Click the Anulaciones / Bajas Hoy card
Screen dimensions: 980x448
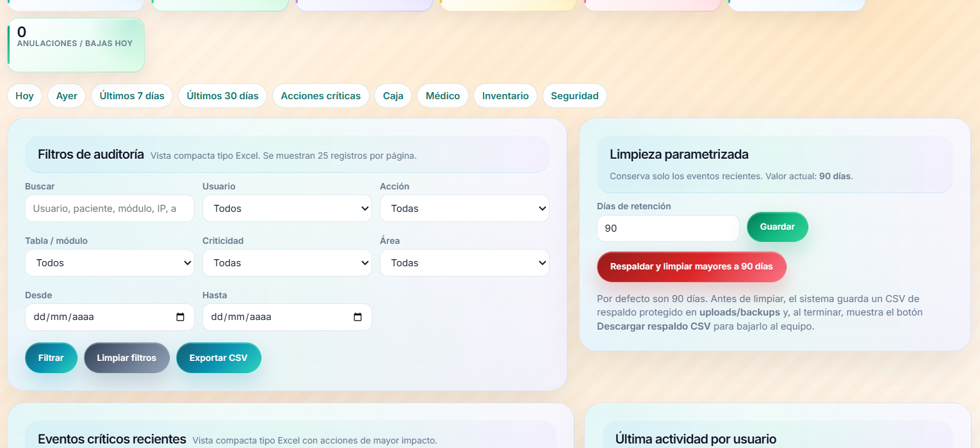pos(76,45)
